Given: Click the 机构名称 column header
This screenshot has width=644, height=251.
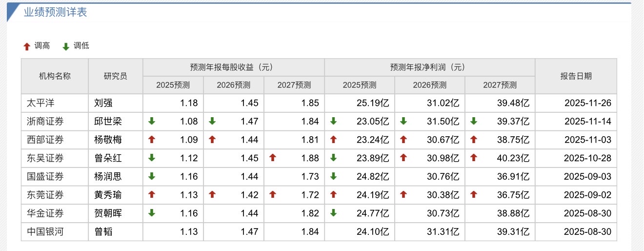Looking at the screenshot, I should click(55, 76).
